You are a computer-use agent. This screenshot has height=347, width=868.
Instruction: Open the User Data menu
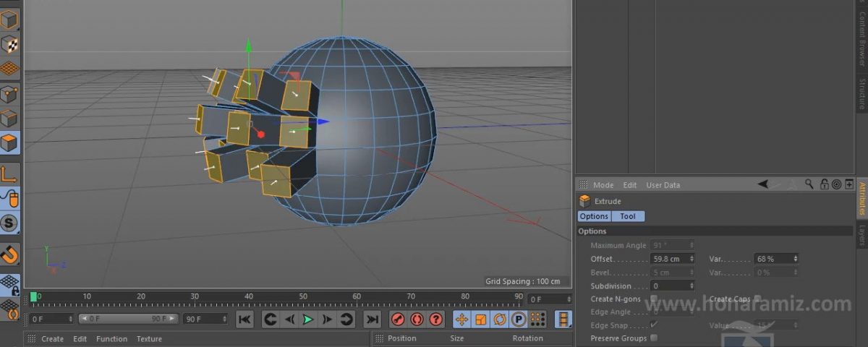point(663,184)
